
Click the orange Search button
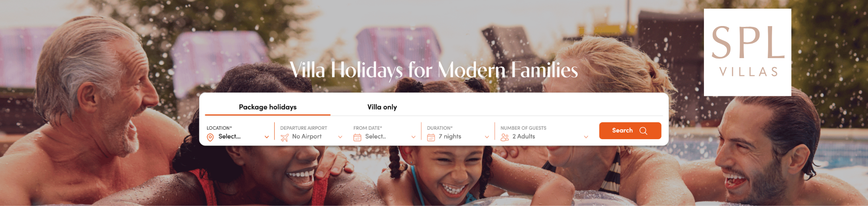pyautogui.click(x=630, y=131)
